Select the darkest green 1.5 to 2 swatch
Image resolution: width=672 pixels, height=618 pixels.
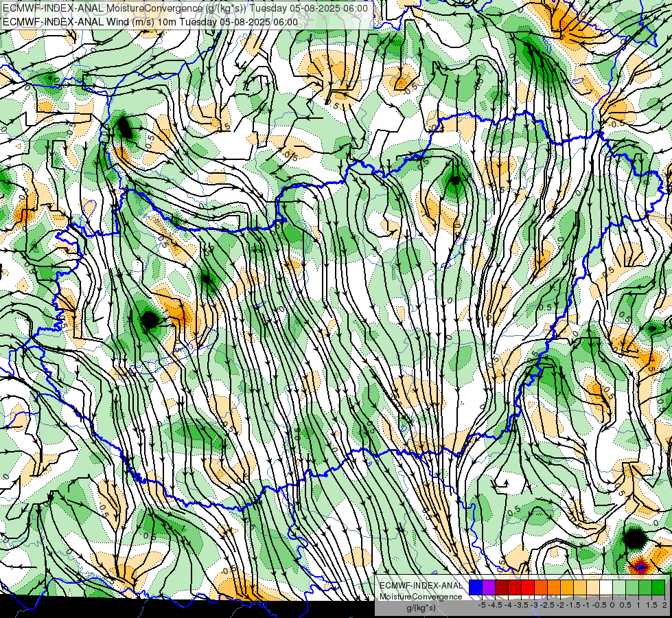(658, 588)
